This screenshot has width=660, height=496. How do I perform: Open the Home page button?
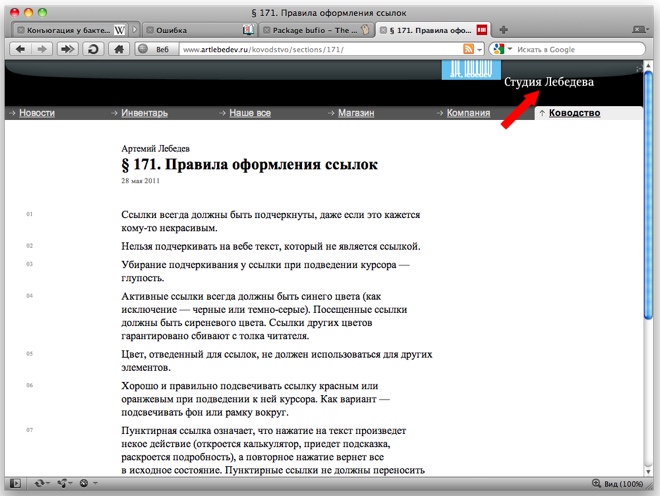tap(119, 49)
